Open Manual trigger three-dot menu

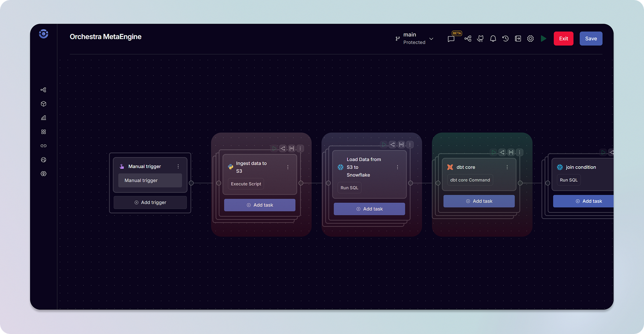point(178,166)
